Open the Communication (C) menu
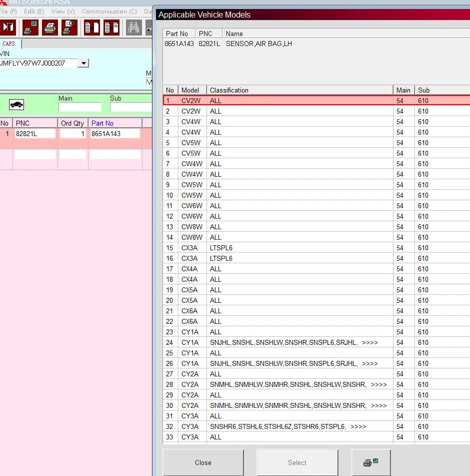470x476 pixels. point(109,11)
